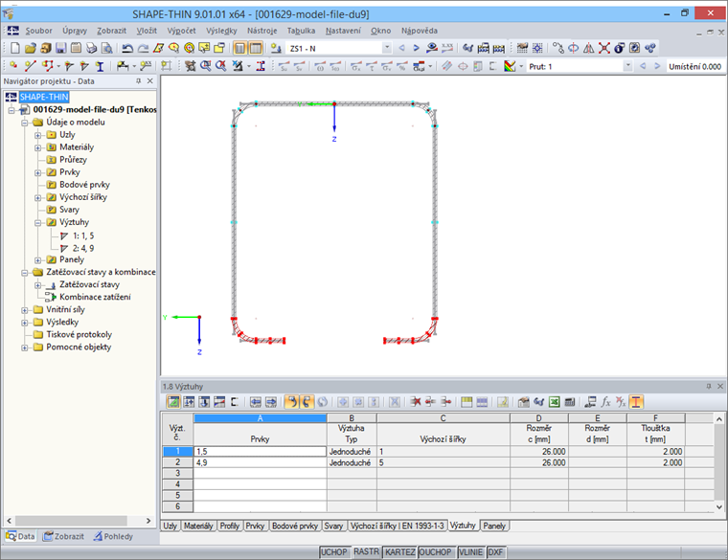Click the rotate tool icon
This screenshot has height=560, width=728.
tap(574, 48)
